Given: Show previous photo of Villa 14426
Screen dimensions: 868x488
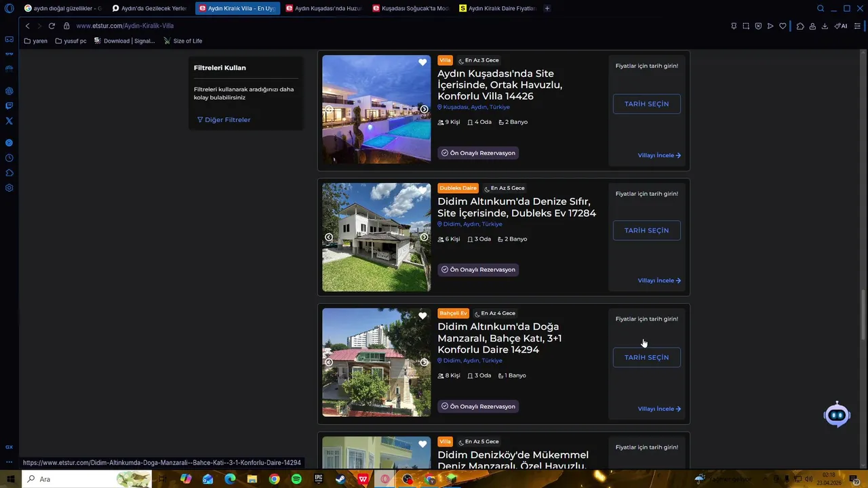Looking at the screenshot, I should [x=329, y=109].
